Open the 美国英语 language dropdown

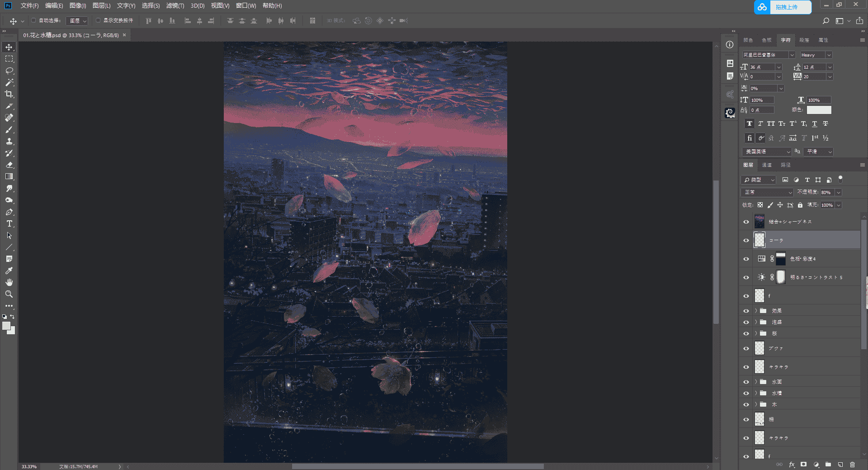coord(766,152)
